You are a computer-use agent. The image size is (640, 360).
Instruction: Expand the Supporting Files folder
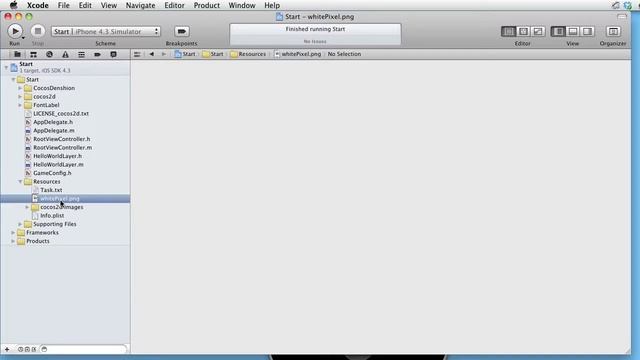click(x=20, y=224)
